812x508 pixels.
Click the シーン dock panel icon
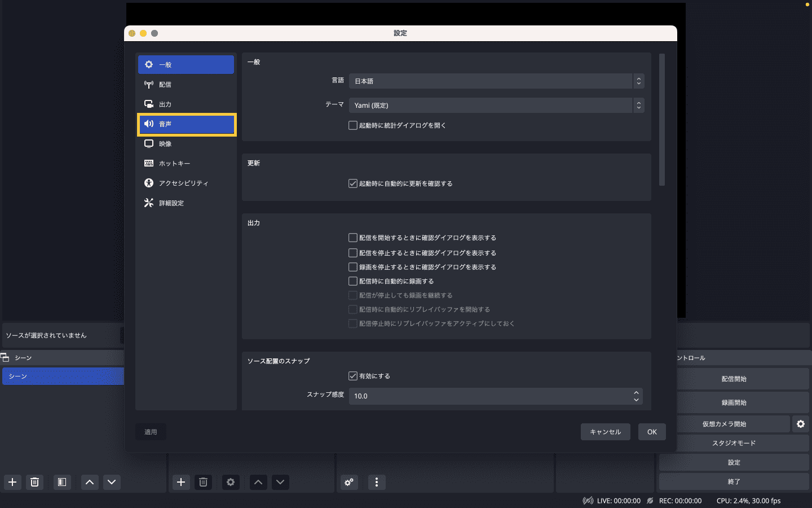(x=5, y=358)
